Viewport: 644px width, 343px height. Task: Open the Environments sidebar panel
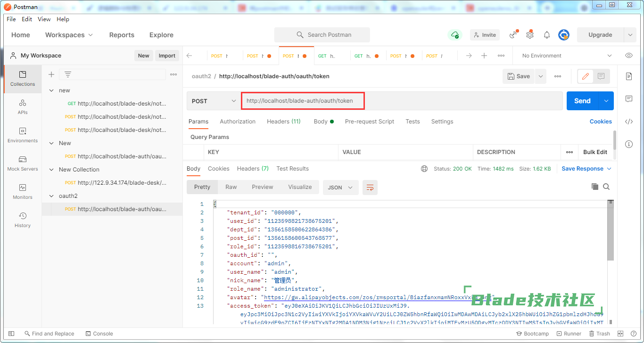click(x=23, y=135)
